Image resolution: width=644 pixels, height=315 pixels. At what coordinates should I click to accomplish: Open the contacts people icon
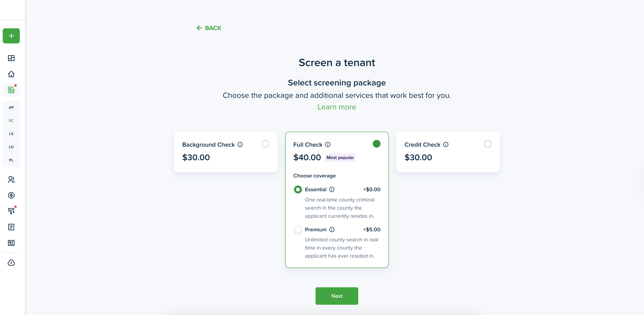coord(11,179)
